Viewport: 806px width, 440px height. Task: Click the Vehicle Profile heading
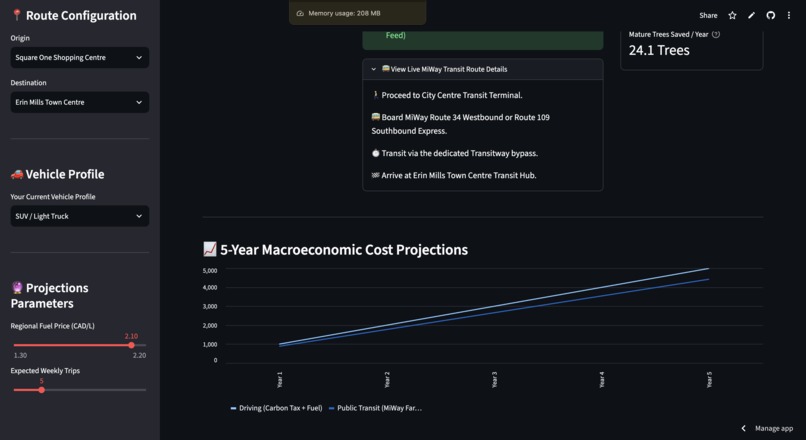[58, 174]
